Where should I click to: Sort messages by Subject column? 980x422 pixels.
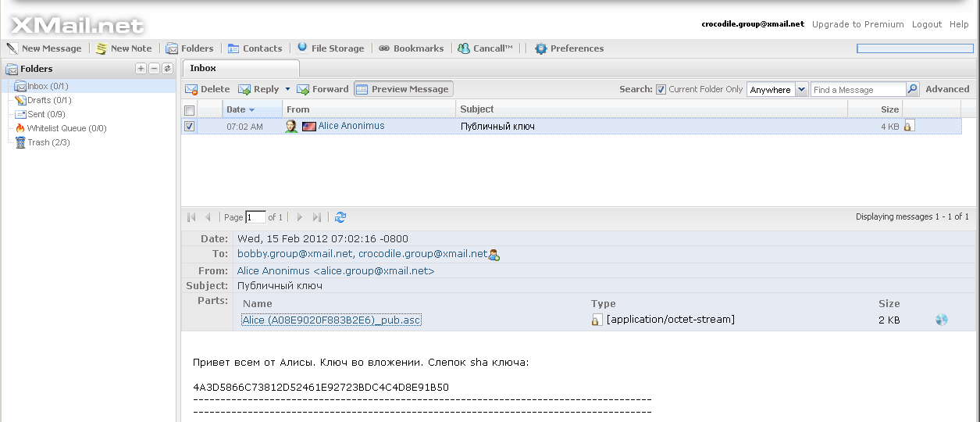tap(651, 109)
